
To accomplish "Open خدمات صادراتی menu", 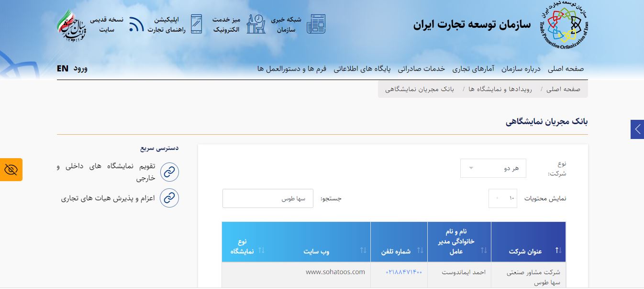I will tap(422, 69).
